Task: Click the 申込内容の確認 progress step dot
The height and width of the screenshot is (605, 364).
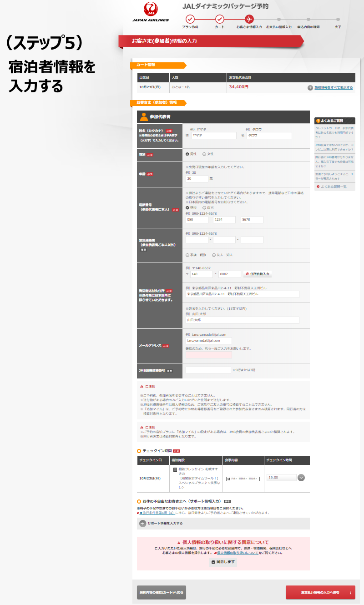Action: click(308, 19)
